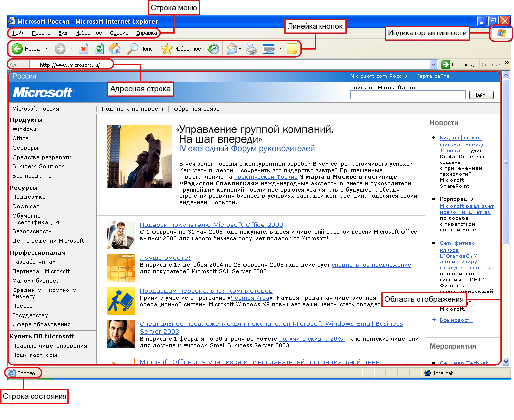Click the Forward arrow icon

(x=60, y=49)
